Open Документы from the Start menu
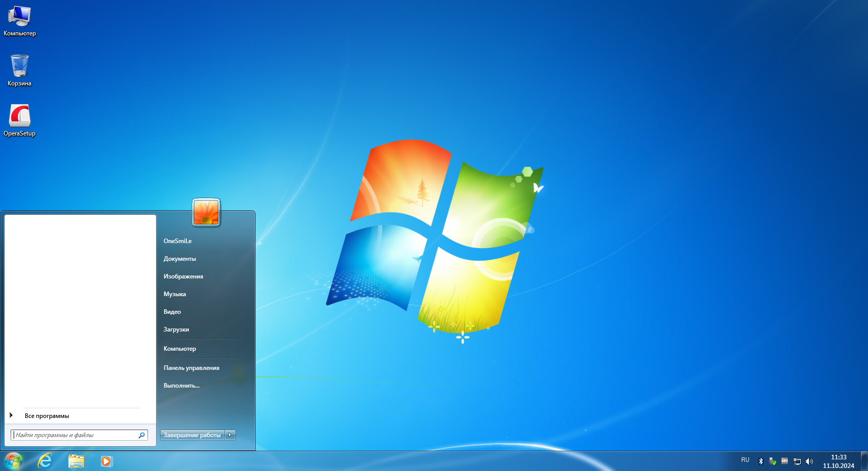Screen dimensions: 868x471 (x=179, y=259)
